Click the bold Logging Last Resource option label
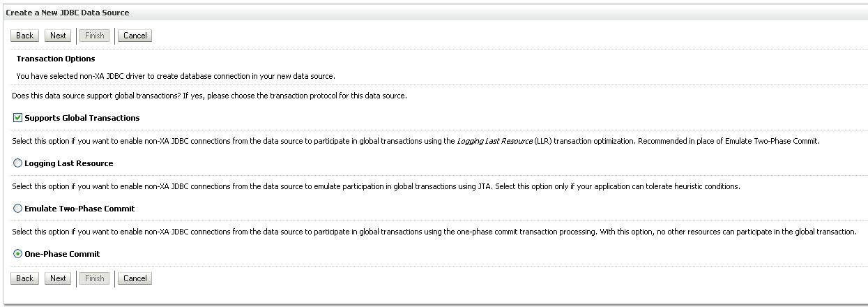The image size is (868, 307). pyautogui.click(x=68, y=163)
